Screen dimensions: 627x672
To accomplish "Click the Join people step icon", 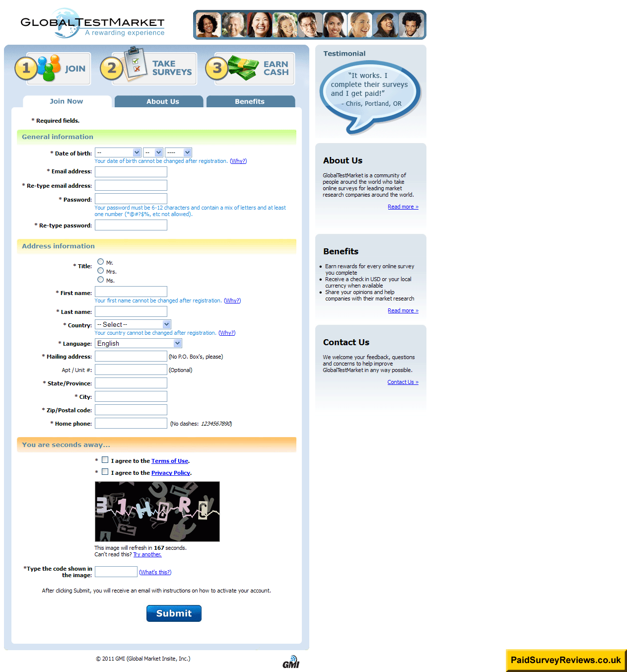I will [x=49, y=68].
